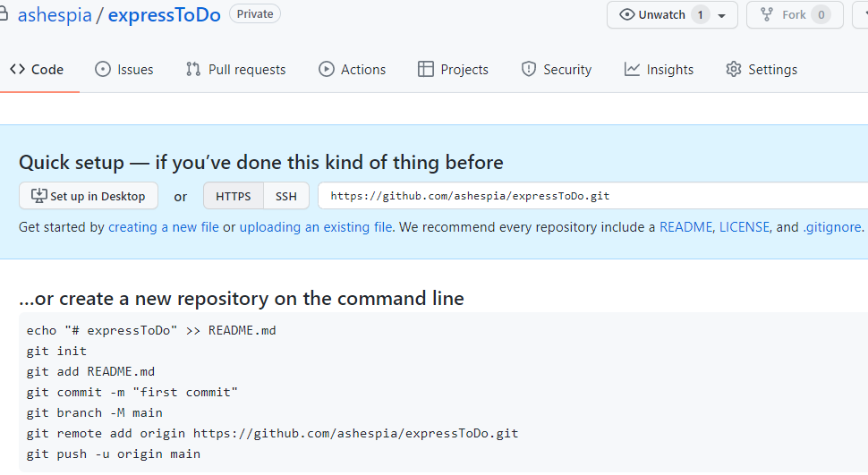This screenshot has width=868, height=475.
Task: Click the 'git branch -M main' line
Action: click(95, 413)
